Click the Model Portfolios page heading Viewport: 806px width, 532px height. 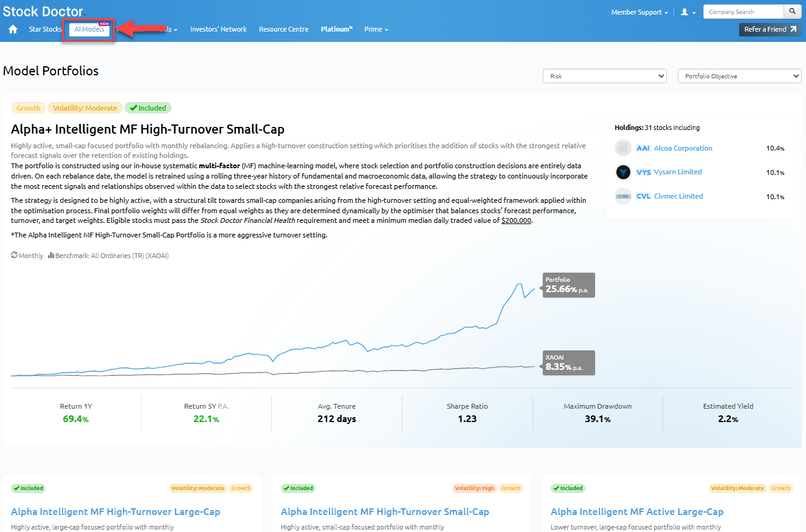pos(51,70)
